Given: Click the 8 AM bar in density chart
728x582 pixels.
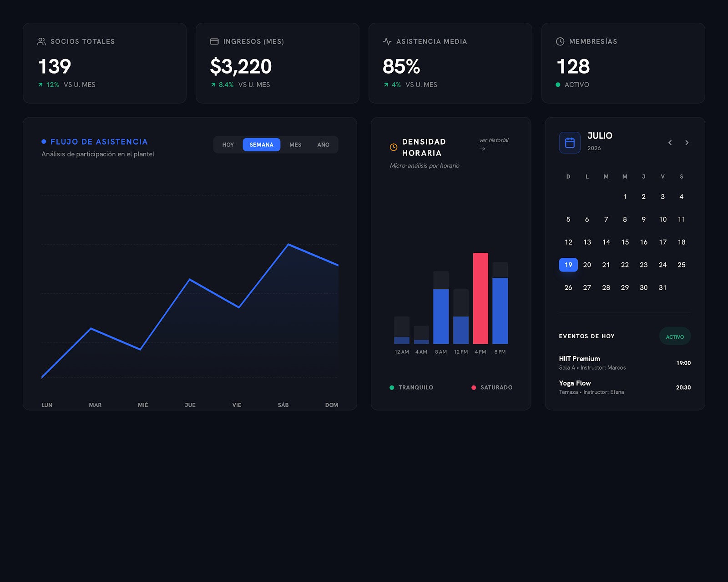Looking at the screenshot, I should pyautogui.click(x=441, y=307).
